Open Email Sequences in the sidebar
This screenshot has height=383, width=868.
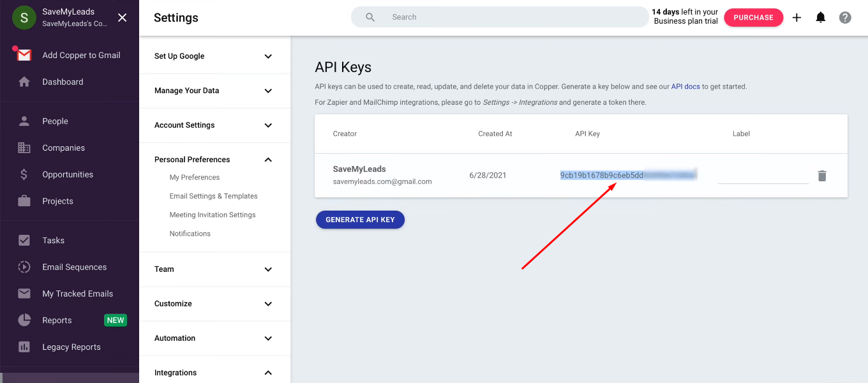[x=74, y=267]
